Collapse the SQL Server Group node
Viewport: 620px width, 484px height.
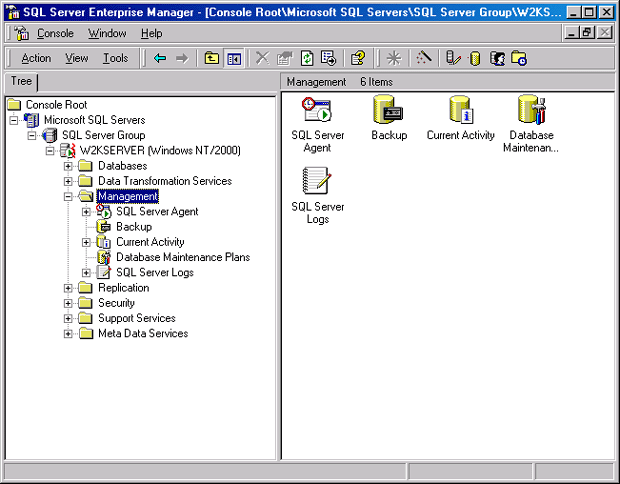[x=32, y=135]
